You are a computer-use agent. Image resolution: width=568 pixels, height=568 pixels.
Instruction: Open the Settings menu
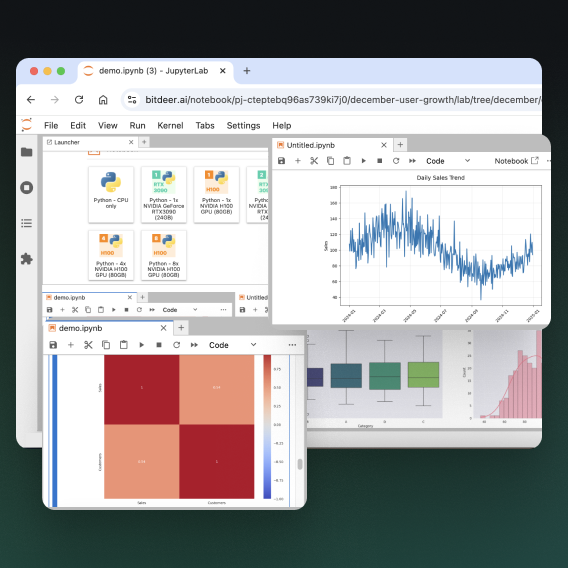243,125
